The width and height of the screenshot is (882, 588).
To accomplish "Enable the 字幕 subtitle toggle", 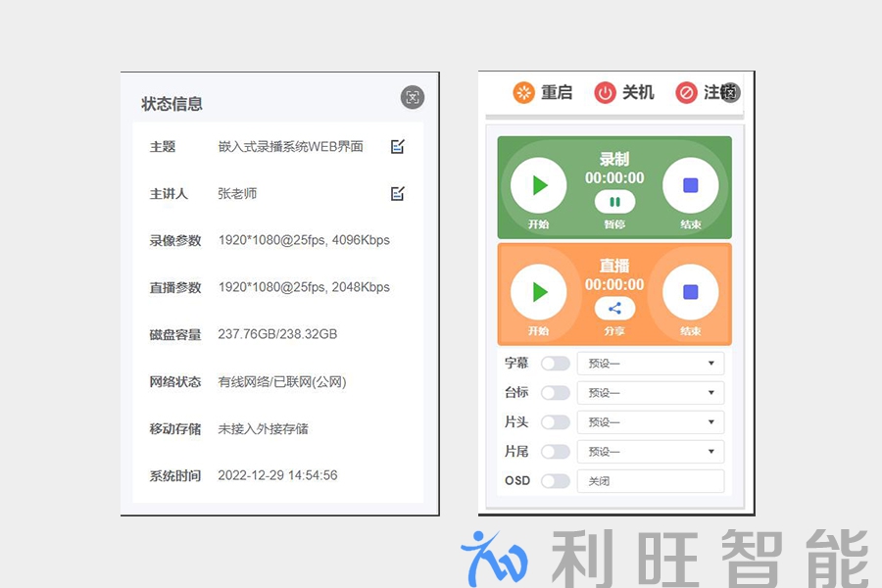I will 557,363.
